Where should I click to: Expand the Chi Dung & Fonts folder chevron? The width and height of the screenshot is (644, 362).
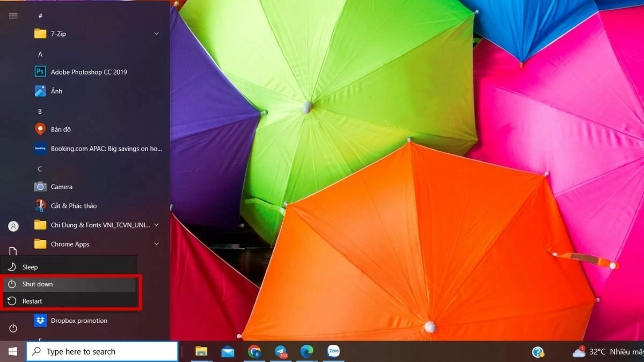156,225
